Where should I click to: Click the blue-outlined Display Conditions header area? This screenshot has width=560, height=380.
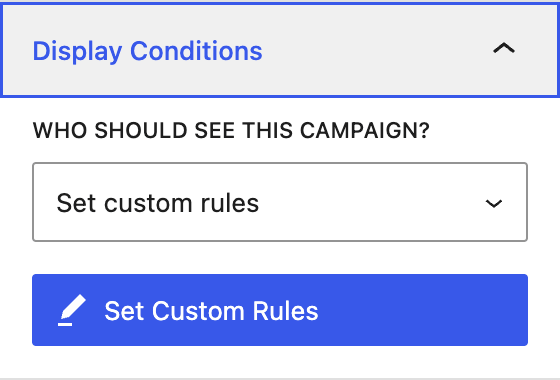(280, 49)
